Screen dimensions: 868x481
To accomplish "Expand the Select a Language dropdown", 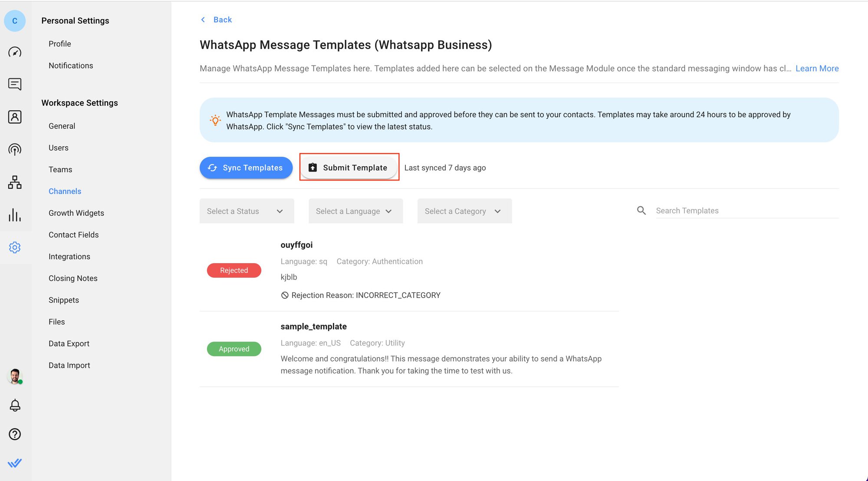I will point(355,211).
